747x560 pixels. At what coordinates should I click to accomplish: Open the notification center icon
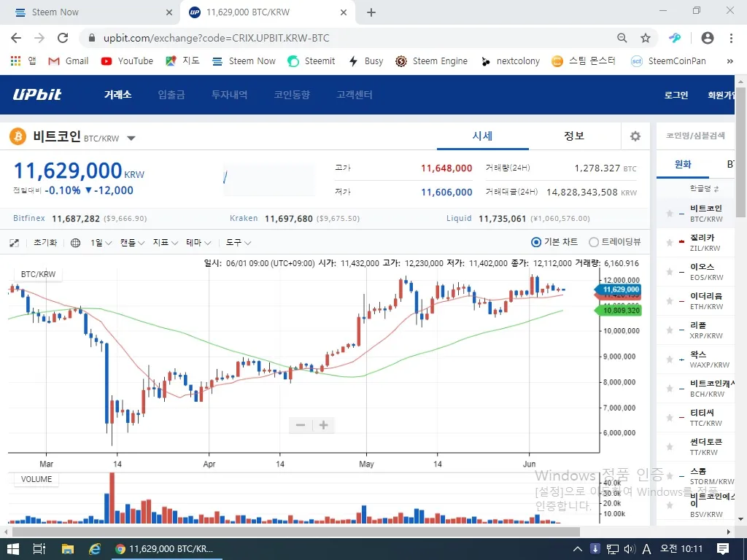[723, 549]
